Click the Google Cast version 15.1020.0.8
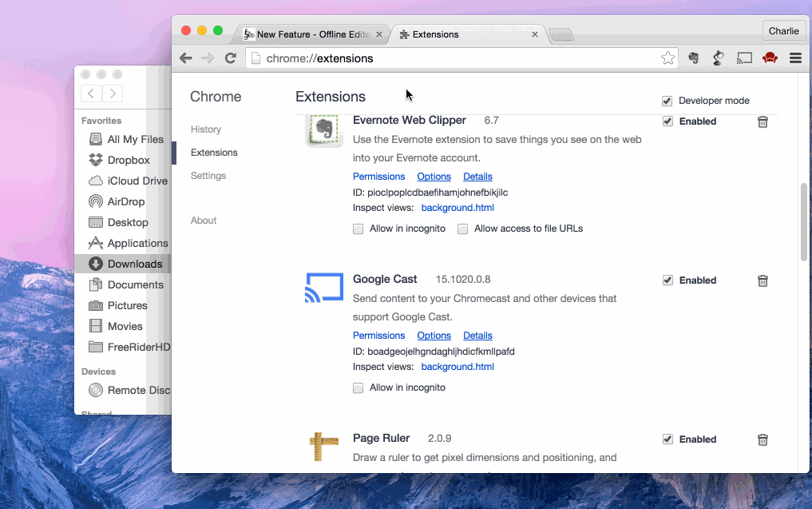The width and height of the screenshot is (812, 509). point(463,280)
